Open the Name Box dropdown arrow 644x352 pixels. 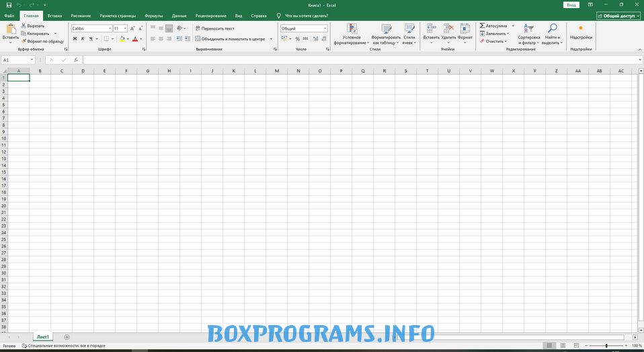click(32, 60)
